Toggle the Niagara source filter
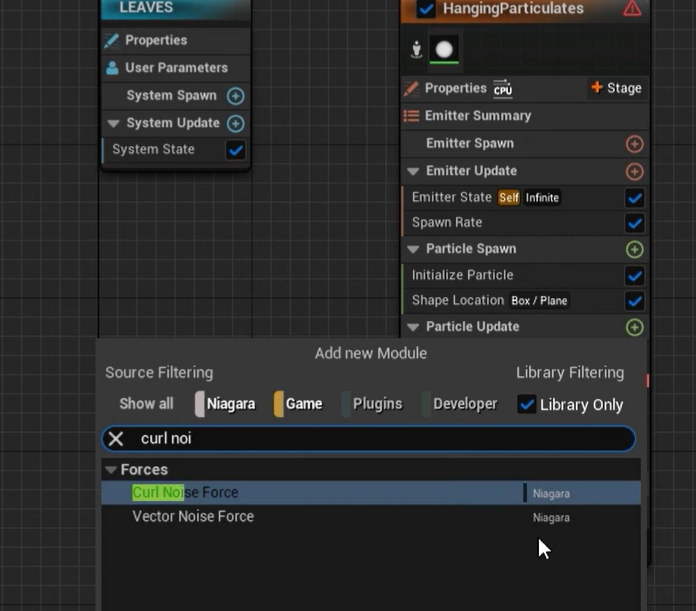The image size is (696, 611). click(225, 404)
